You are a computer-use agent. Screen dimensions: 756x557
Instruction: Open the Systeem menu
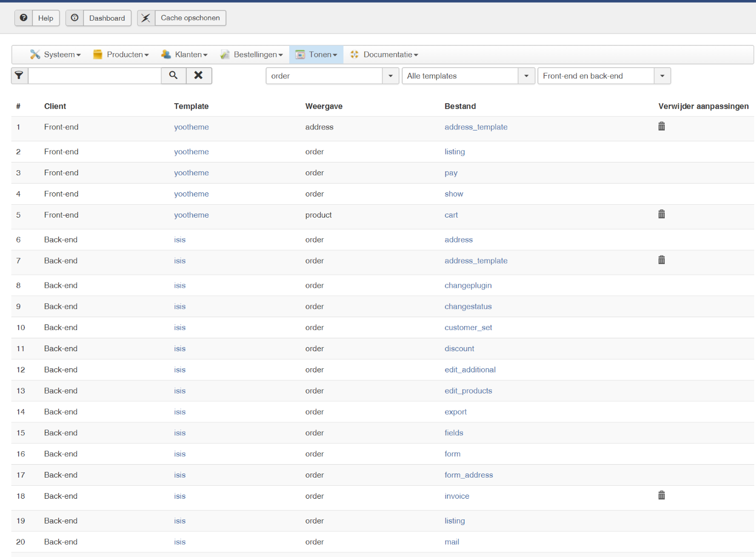[x=56, y=55]
